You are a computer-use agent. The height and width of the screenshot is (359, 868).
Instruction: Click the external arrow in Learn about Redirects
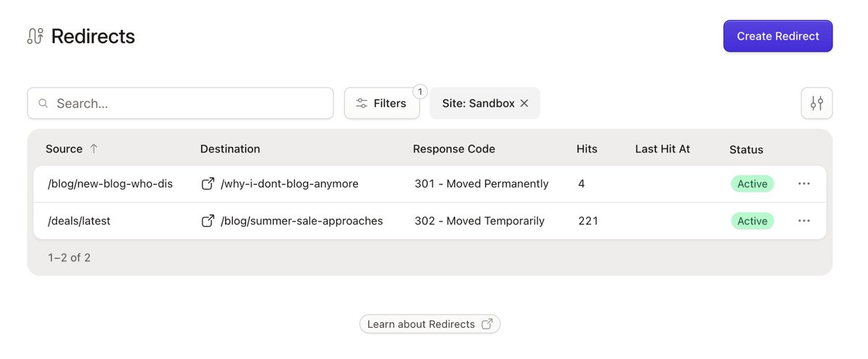point(487,324)
